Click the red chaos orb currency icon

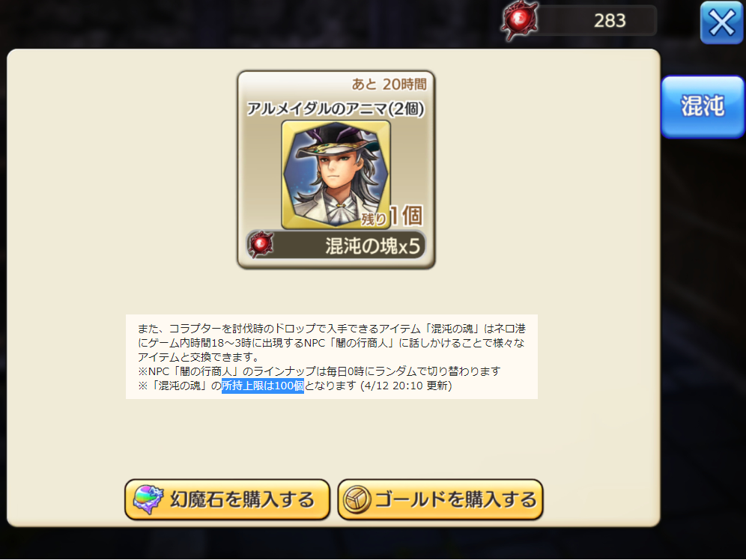pos(520,20)
